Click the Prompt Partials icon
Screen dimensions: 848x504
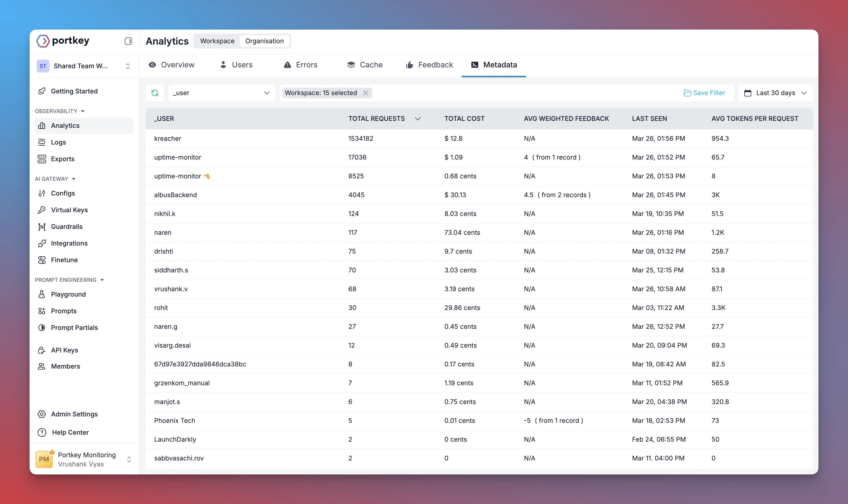(x=42, y=327)
